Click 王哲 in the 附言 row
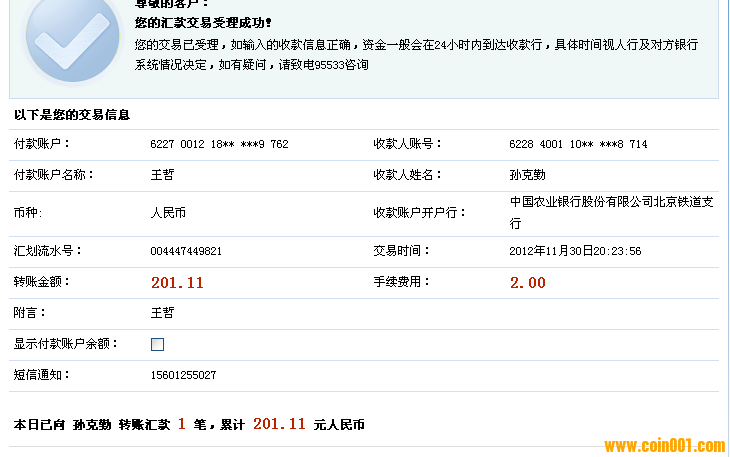 [162, 313]
